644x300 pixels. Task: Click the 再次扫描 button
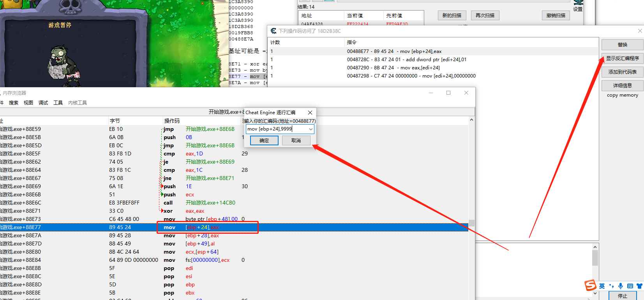(485, 16)
